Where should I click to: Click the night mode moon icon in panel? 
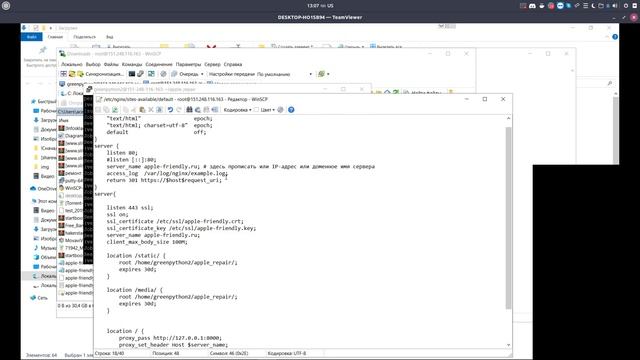point(593,6)
